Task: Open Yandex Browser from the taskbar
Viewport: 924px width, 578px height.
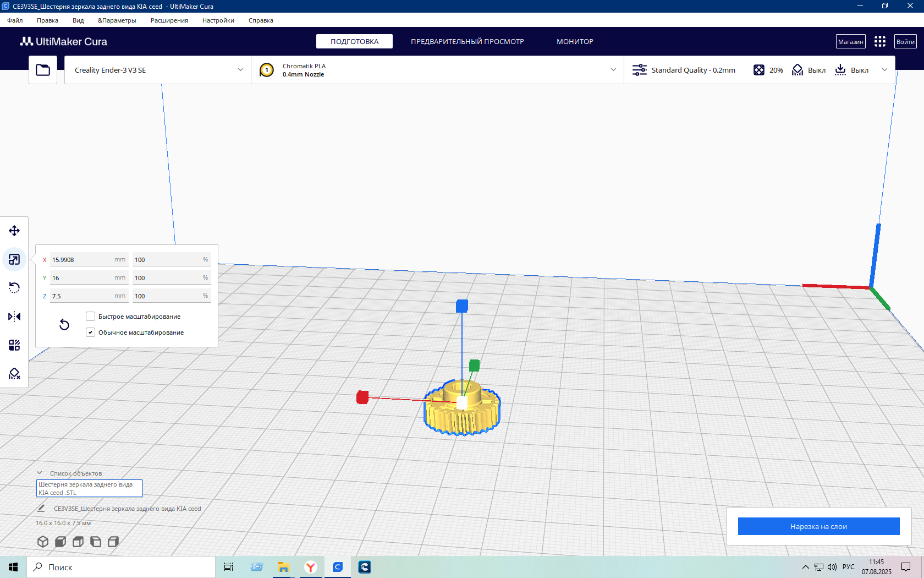Action: click(x=311, y=567)
